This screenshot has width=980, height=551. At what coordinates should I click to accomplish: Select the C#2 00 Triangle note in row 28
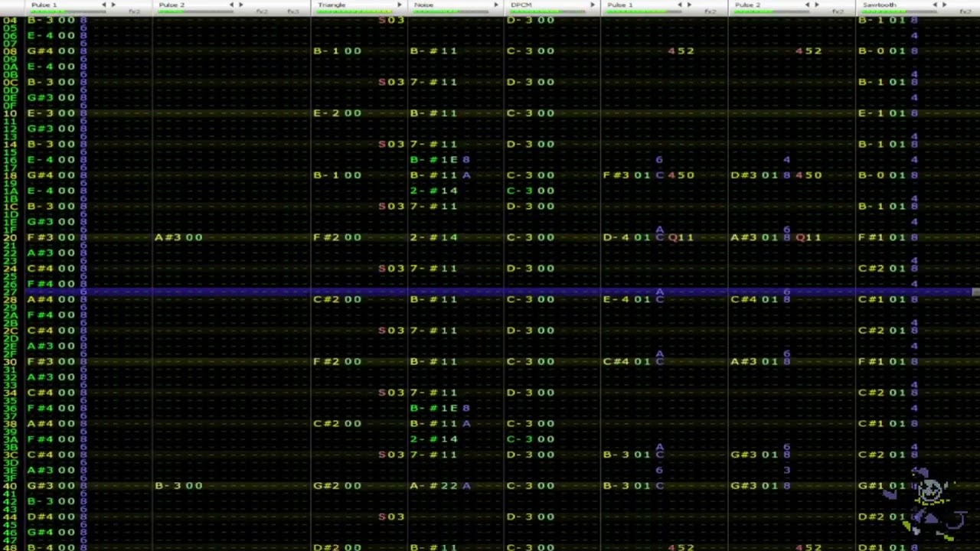pos(337,299)
